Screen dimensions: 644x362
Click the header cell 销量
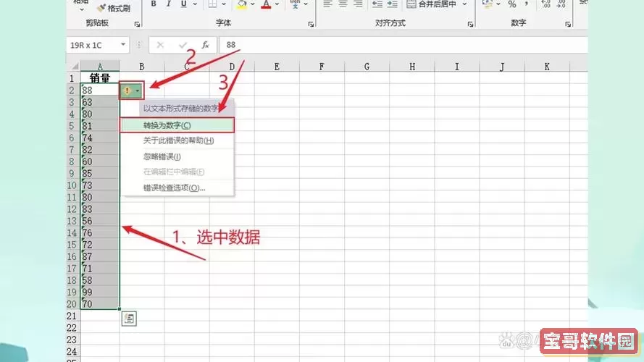tap(100, 78)
